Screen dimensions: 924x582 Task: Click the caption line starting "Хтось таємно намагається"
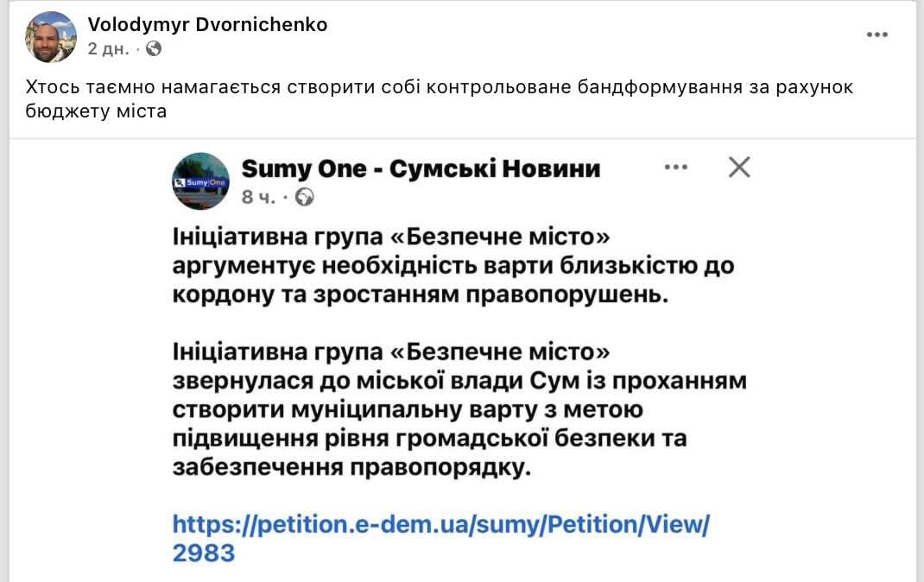click(440, 87)
